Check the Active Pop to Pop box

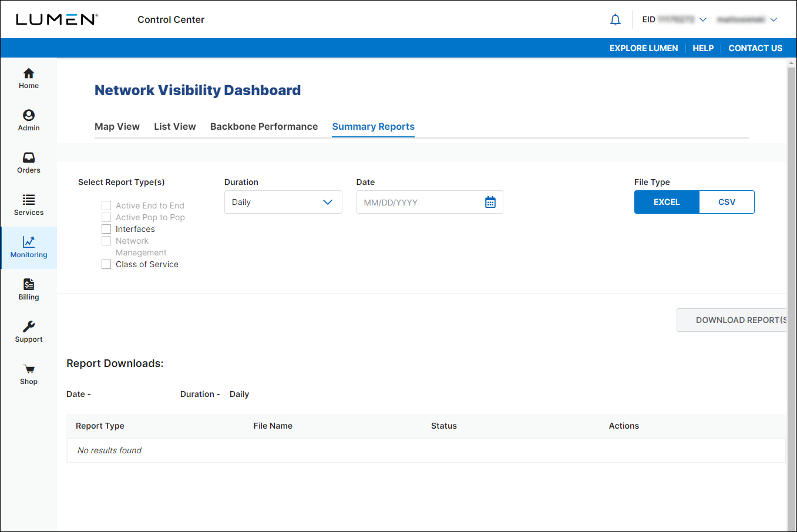(106, 217)
